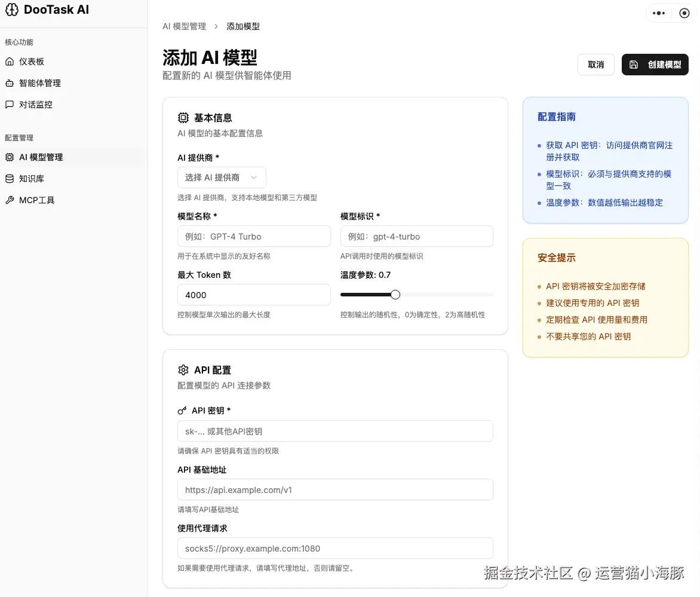Open 仪表板 in the sidebar
The image size is (700, 597).
click(x=72, y=62)
